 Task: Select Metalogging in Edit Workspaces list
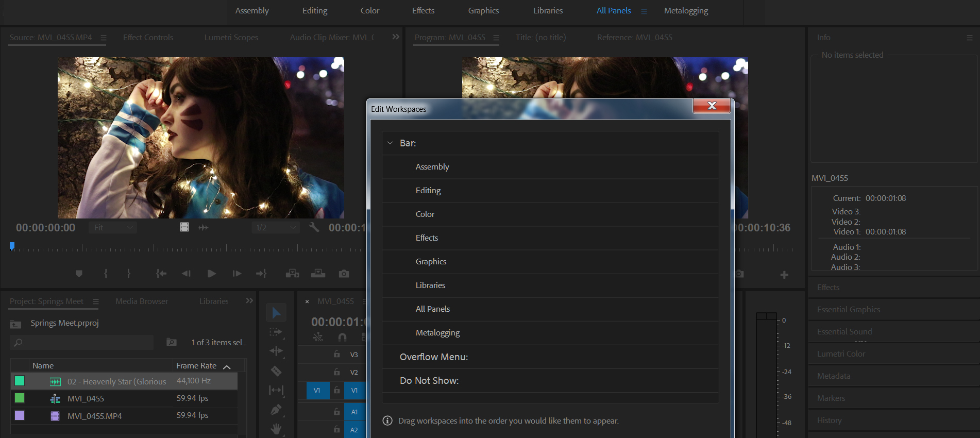coord(550,333)
